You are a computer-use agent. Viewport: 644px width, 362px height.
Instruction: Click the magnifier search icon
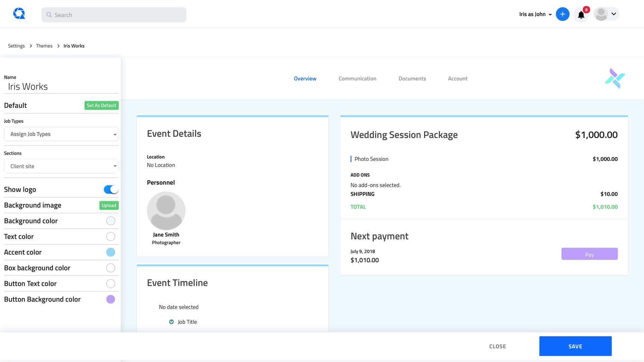click(49, 15)
